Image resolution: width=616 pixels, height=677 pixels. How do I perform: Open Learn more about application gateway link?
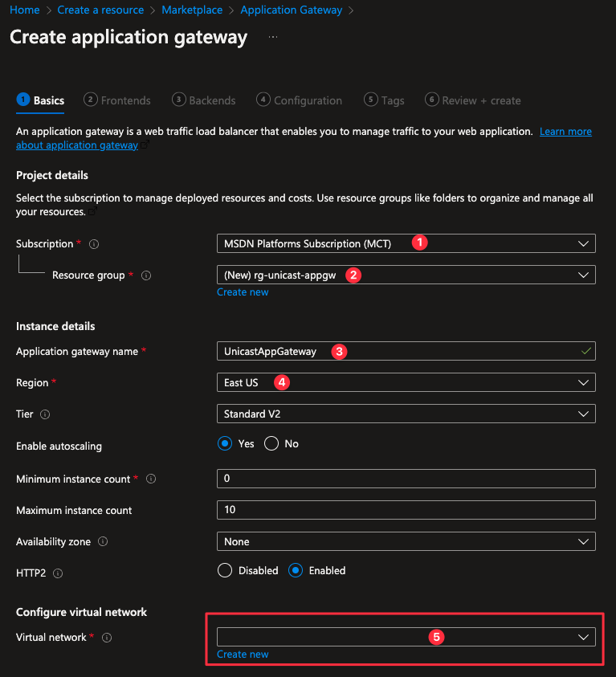(x=565, y=132)
